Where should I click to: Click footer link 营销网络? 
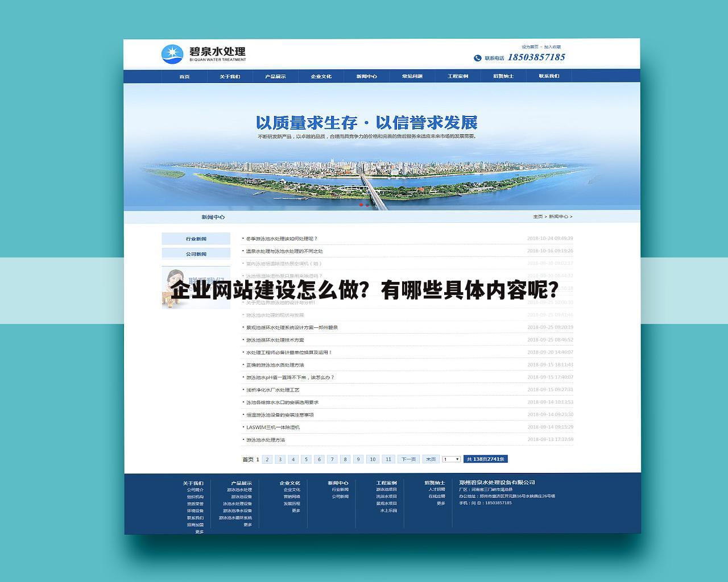coord(292,497)
